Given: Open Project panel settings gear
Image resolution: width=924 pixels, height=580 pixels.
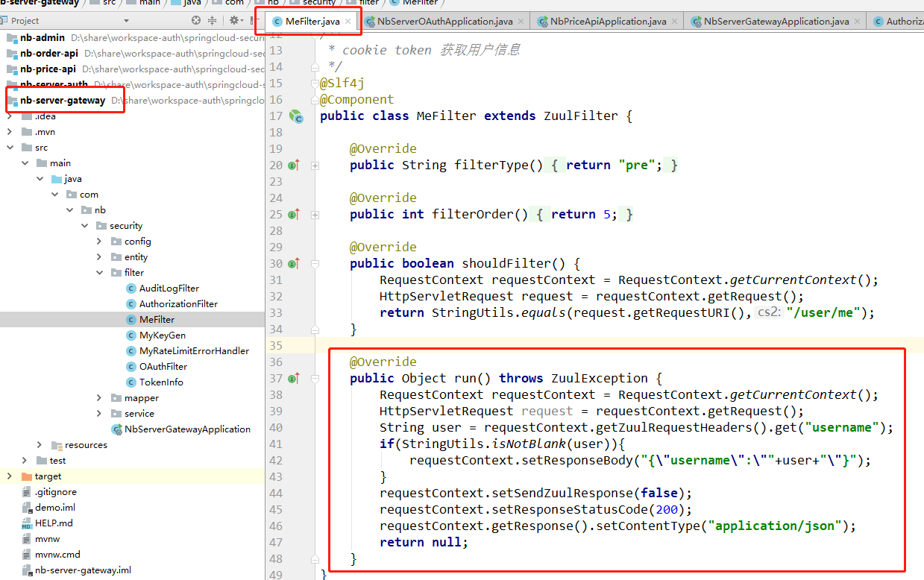Looking at the screenshot, I should tap(234, 21).
